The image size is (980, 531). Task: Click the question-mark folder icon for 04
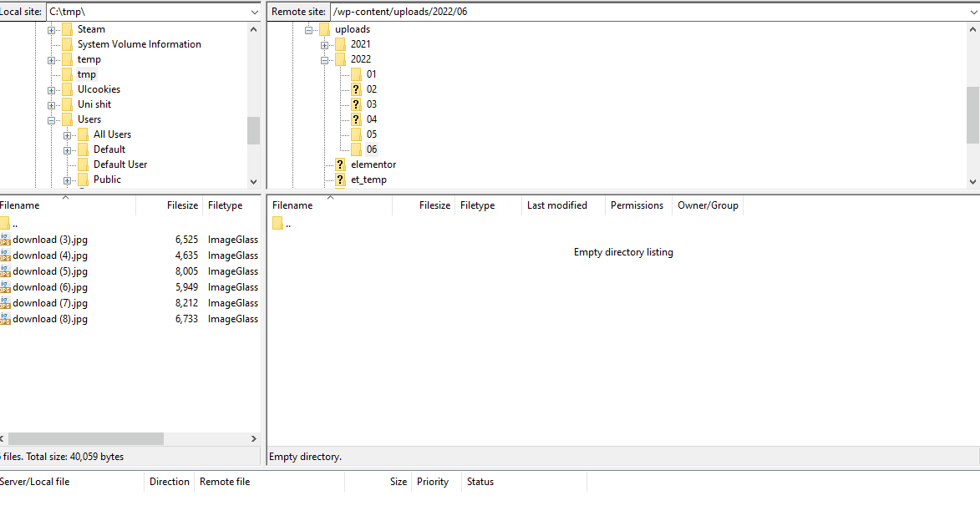[356, 119]
